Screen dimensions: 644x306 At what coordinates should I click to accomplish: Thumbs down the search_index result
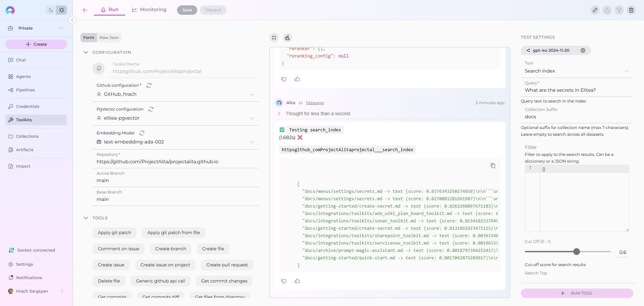284,281
